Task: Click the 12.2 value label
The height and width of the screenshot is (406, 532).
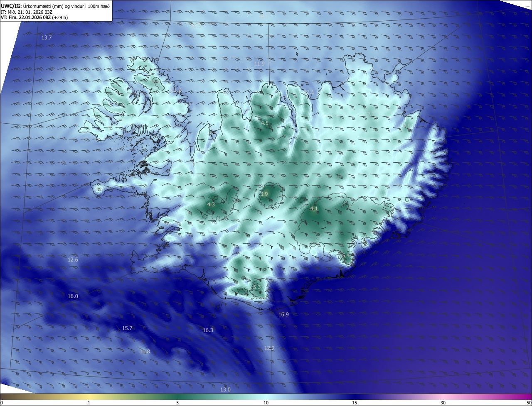Action: coord(269,348)
